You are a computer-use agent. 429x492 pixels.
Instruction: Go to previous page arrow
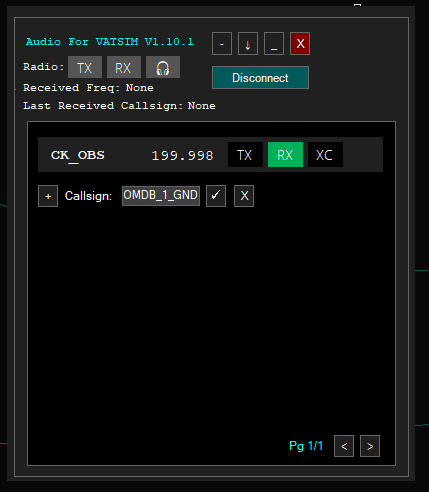click(x=344, y=446)
